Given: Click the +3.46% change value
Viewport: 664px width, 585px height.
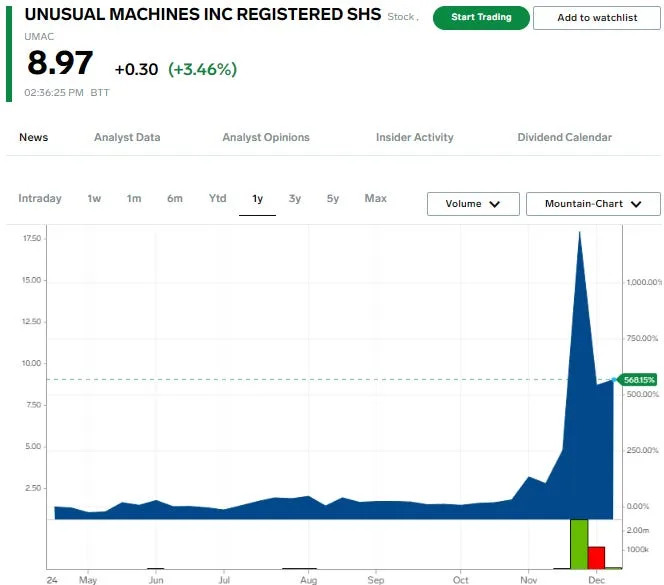Looking at the screenshot, I should pyautogui.click(x=202, y=69).
